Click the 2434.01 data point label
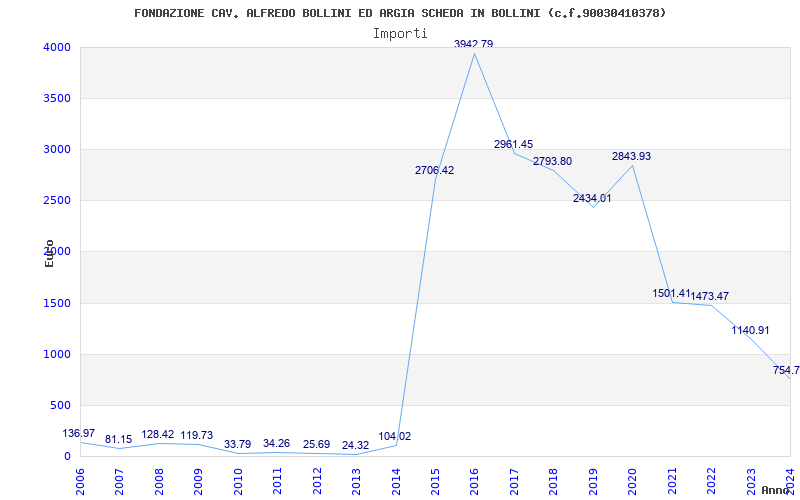Screen dimensions: 800x500 592,198
